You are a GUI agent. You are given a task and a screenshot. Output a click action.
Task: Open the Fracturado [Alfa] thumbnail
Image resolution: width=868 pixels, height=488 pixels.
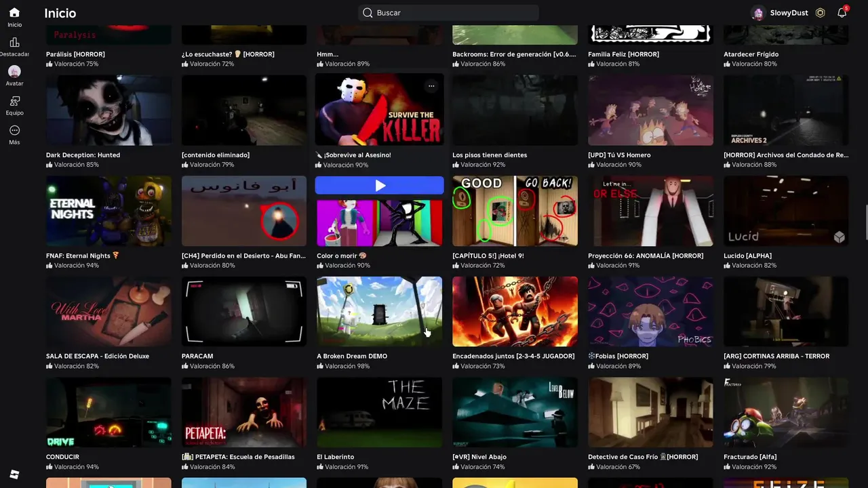(786, 412)
